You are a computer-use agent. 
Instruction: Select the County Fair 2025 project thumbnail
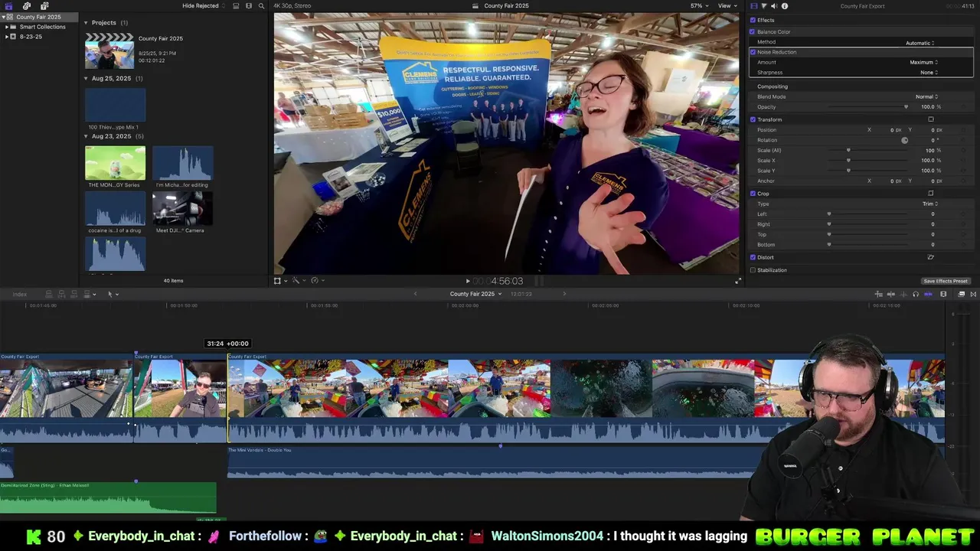click(109, 51)
